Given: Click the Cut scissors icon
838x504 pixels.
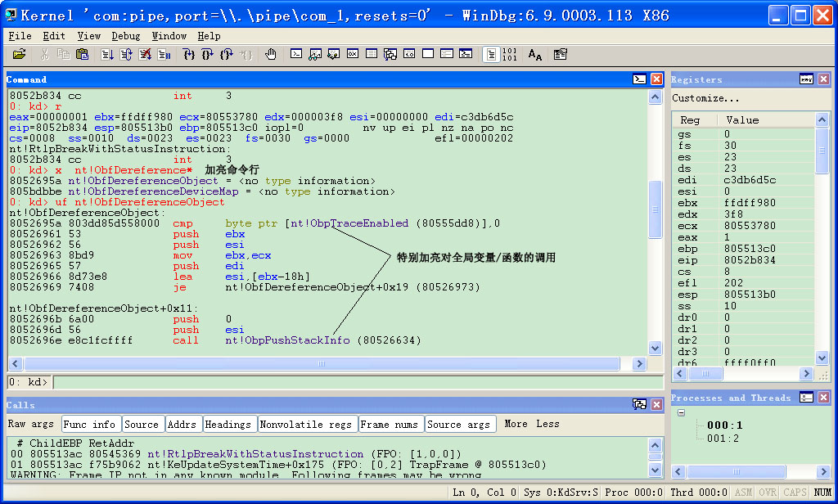Looking at the screenshot, I should click(x=45, y=54).
